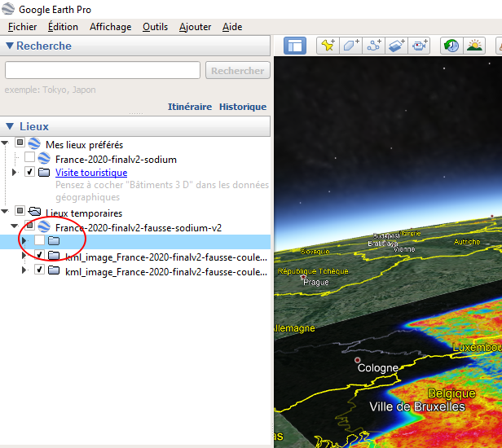This screenshot has width=502, height=448.
Task: Select the Lieux temporaires label
Action: (84, 213)
